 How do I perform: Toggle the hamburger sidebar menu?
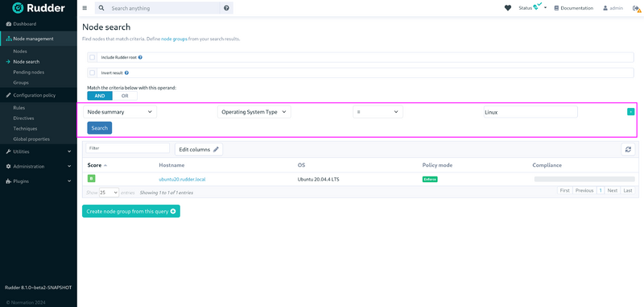click(x=85, y=8)
